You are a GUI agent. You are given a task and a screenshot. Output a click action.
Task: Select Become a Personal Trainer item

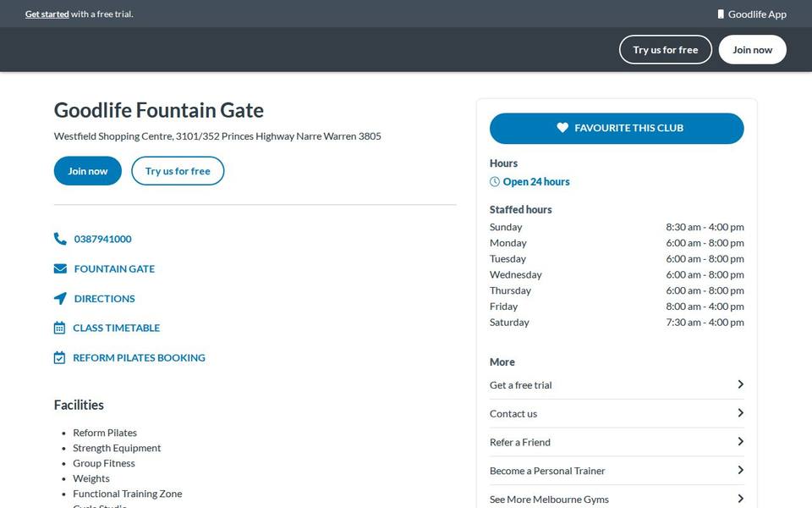617,471
